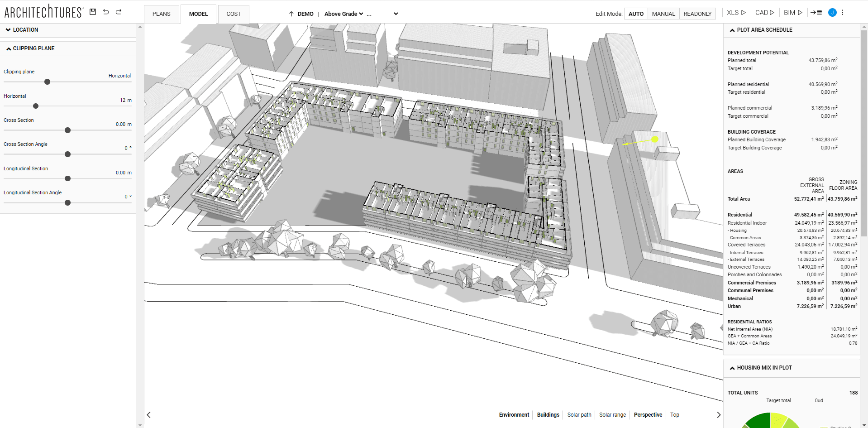Open the COST tab
The height and width of the screenshot is (428, 868).
[x=233, y=14]
